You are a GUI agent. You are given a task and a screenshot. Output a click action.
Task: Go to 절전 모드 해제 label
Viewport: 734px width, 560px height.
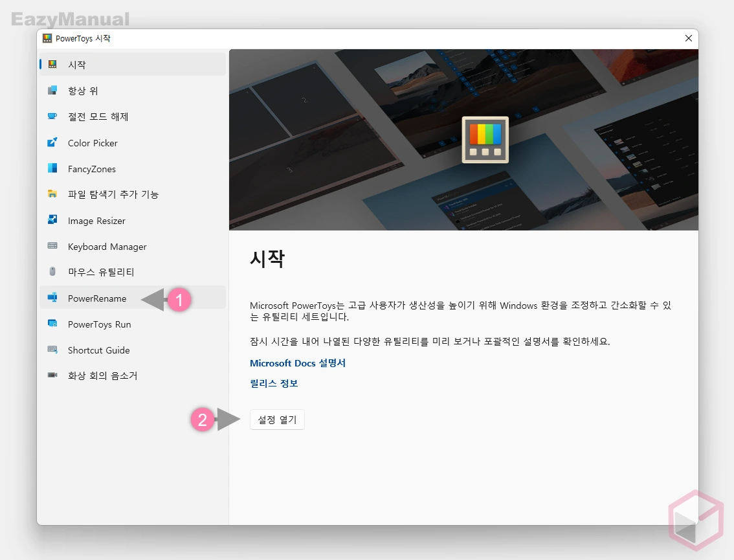tap(98, 117)
